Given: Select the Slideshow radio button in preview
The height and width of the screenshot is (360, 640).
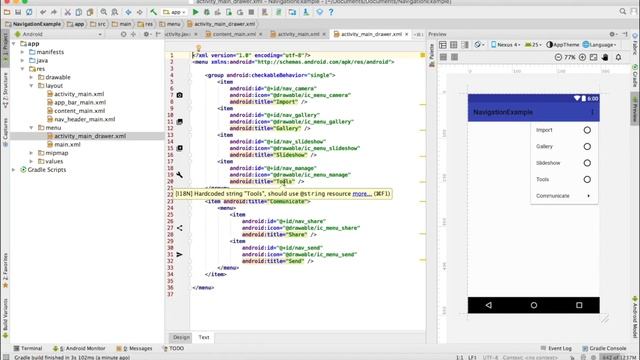Looking at the screenshot, I should 587,163.
